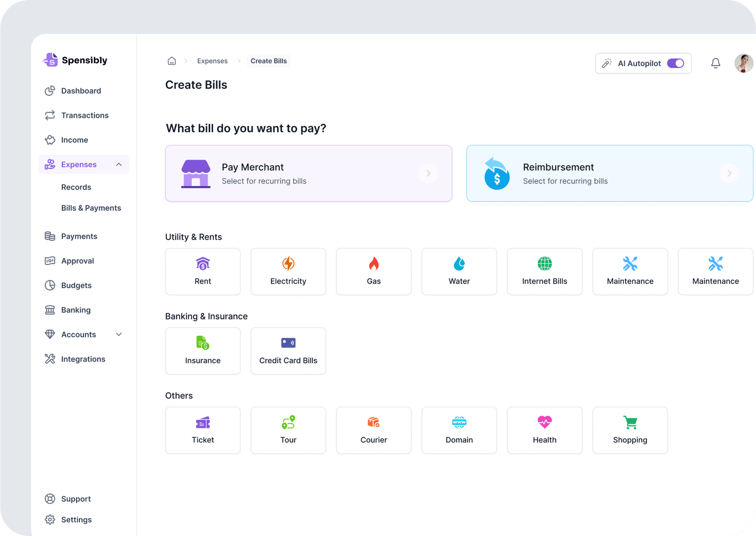Expand the Accounts sidebar section
Image resolution: width=756 pixels, height=536 pixels.
click(119, 335)
